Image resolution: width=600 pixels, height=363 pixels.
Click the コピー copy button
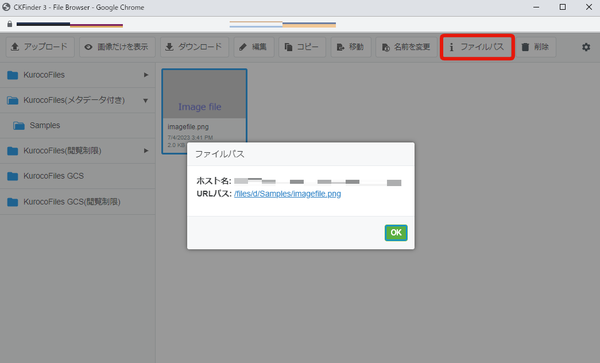302,47
